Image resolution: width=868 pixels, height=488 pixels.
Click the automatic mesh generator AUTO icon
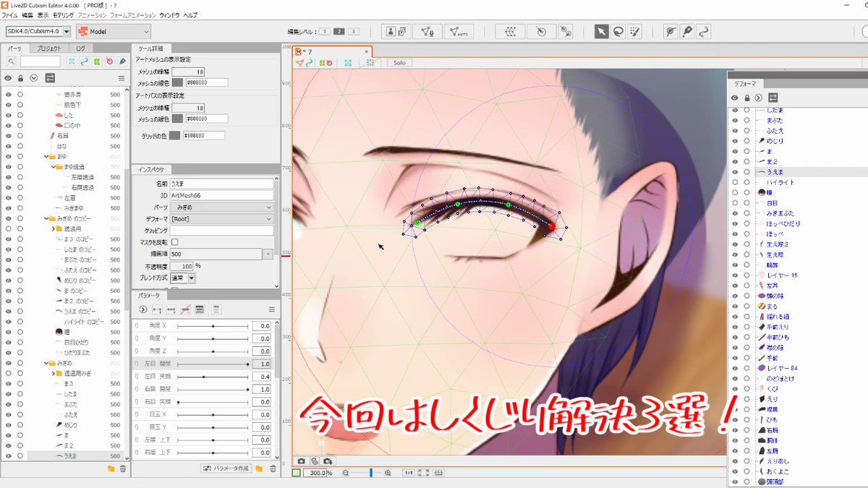459,32
